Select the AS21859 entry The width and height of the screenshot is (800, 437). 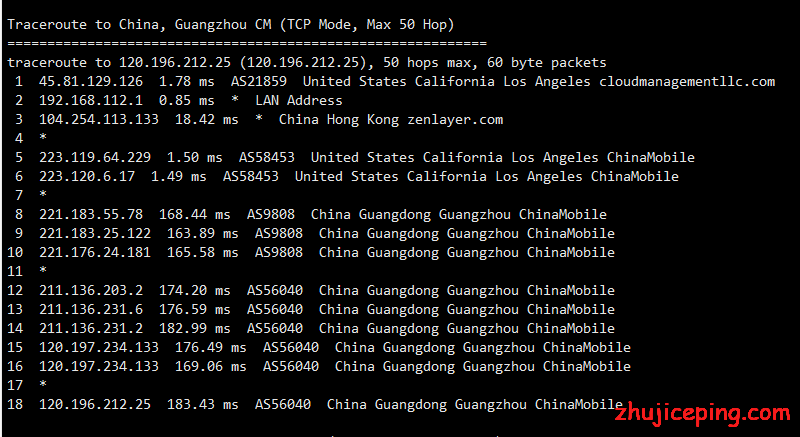tap(259, 82)
